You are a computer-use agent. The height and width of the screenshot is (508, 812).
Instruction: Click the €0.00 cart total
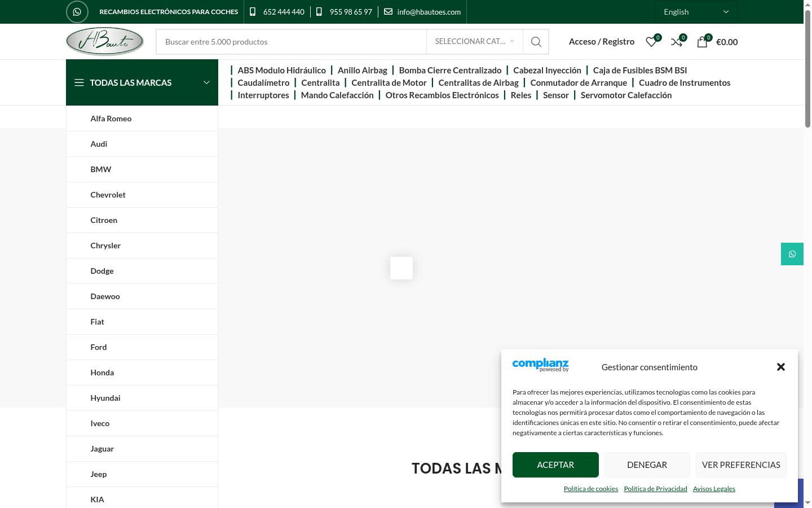(x=727, y=42)
